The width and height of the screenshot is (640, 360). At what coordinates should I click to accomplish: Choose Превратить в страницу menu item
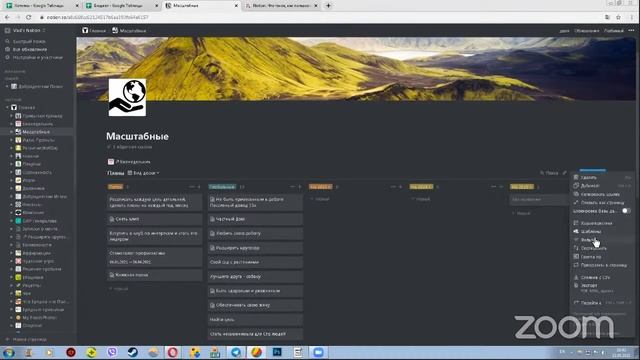pos(602,265)
